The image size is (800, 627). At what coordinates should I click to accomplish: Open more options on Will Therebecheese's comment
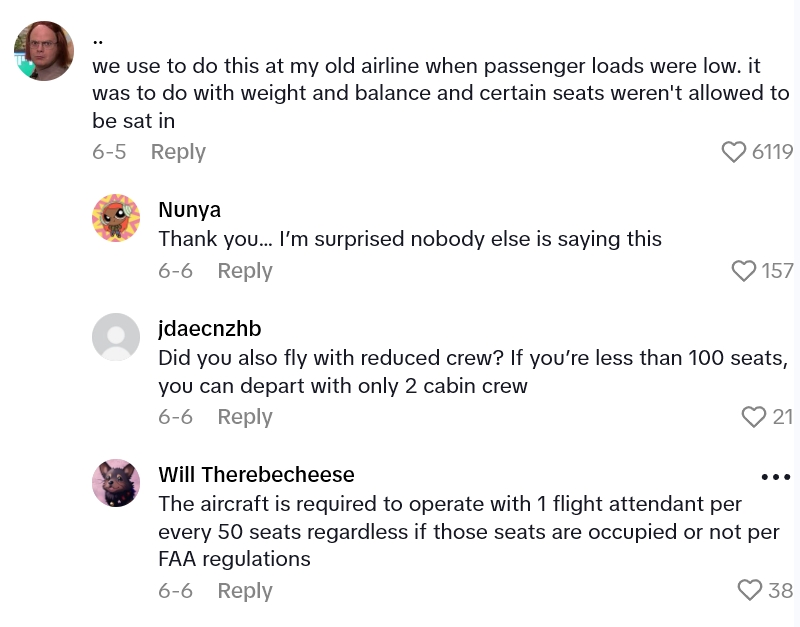coord(776,477)
